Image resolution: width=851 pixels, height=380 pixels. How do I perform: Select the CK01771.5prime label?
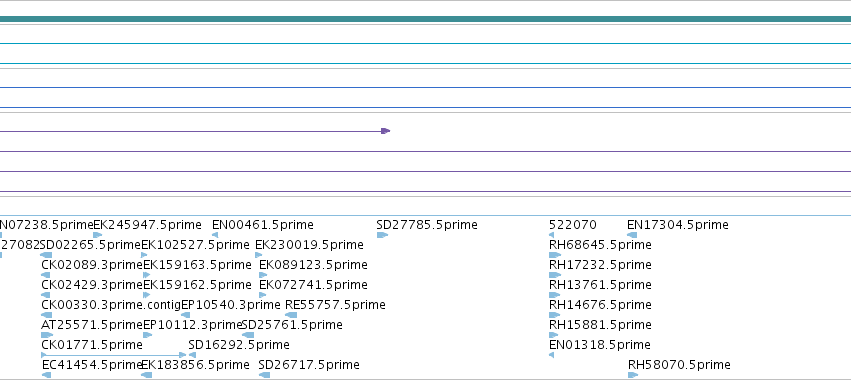tap(92, 345)
